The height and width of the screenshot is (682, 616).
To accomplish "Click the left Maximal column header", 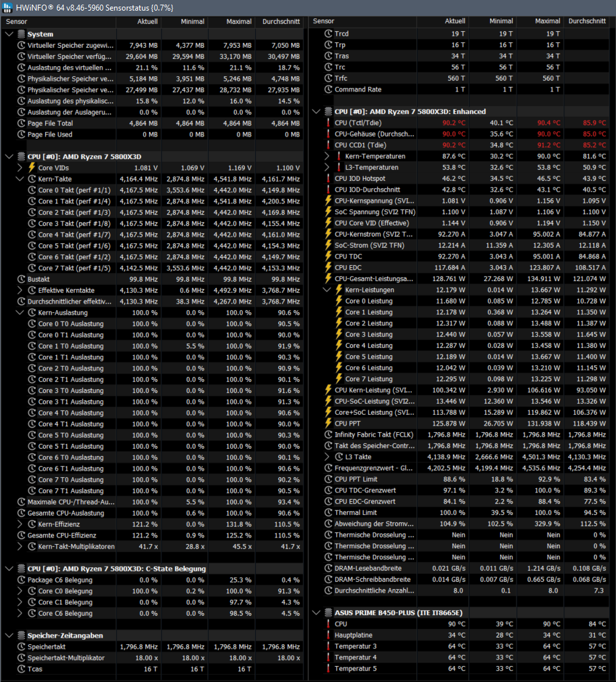I will [232, 21].
